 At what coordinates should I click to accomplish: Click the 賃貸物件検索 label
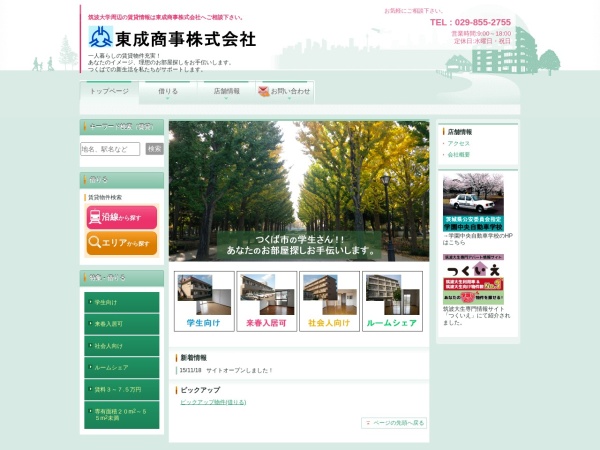[x=105, y=197]
